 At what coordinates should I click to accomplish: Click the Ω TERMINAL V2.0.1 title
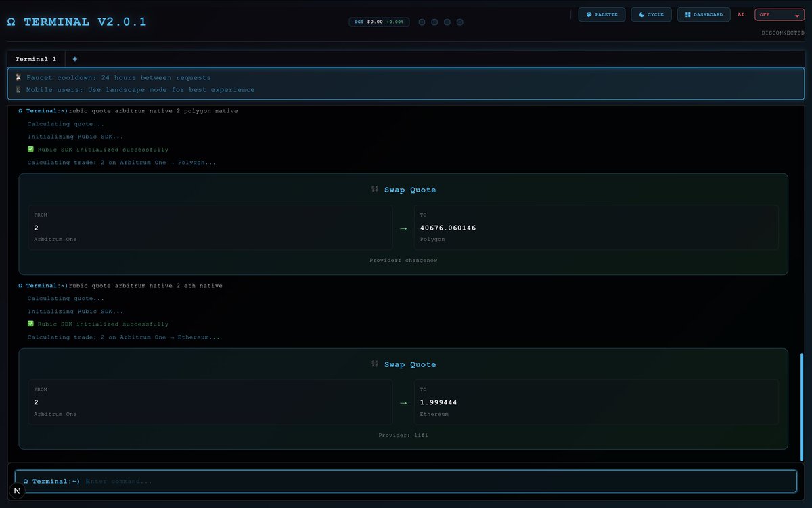76,22
